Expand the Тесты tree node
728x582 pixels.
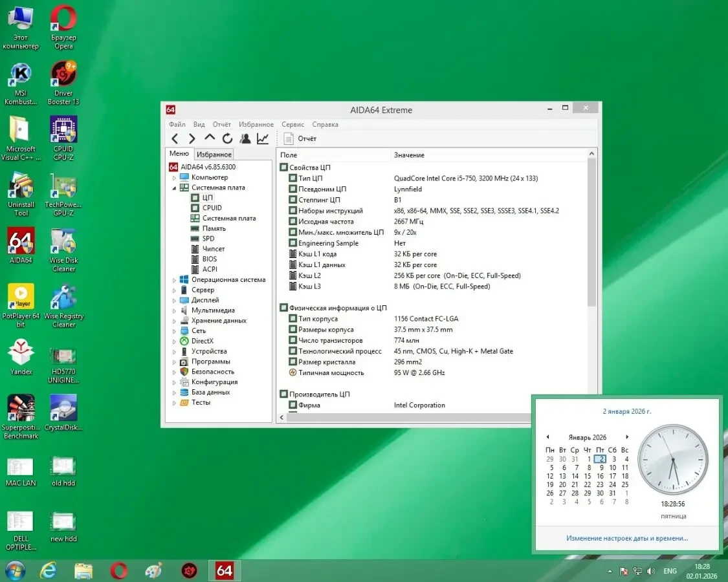coord(174,403)
